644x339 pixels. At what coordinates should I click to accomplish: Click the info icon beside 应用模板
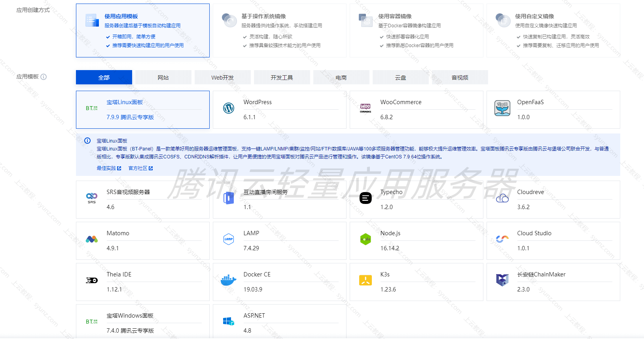pos(44,77)
